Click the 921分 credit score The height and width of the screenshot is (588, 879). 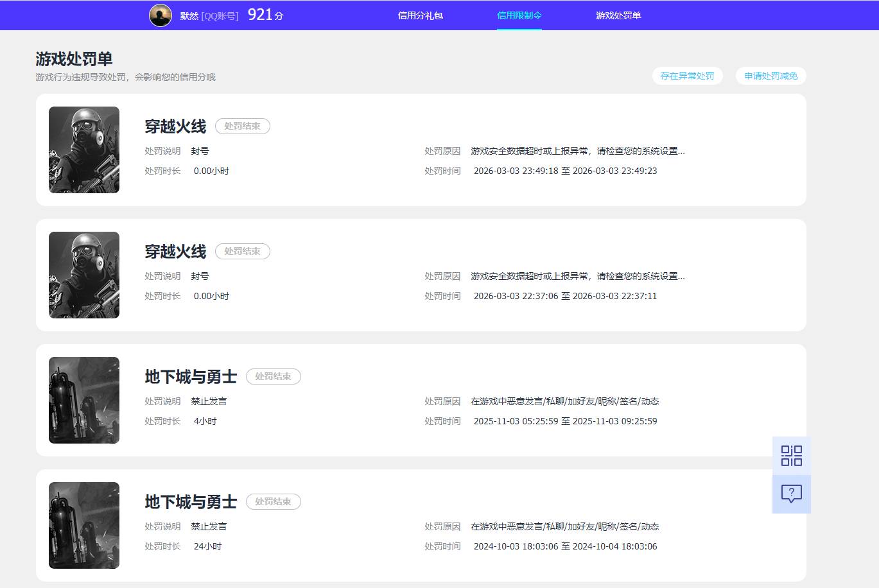[x=265, y=15]
